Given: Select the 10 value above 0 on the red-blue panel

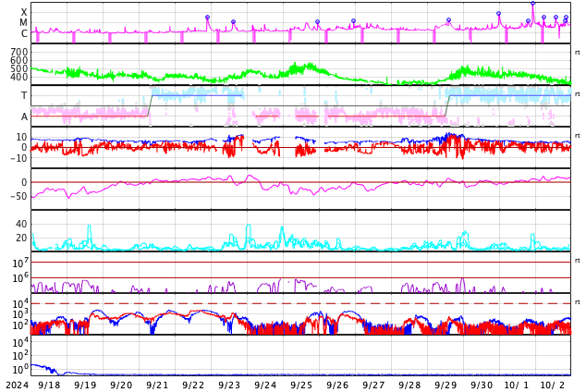Looking at the screenshot, I should 21,137.
